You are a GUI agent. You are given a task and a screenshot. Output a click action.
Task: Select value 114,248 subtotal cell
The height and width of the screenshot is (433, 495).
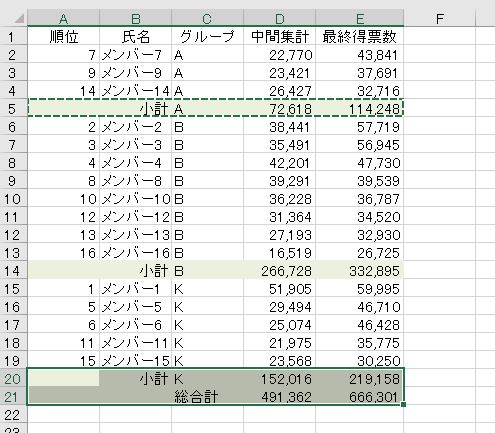click(x=359, y=109)
